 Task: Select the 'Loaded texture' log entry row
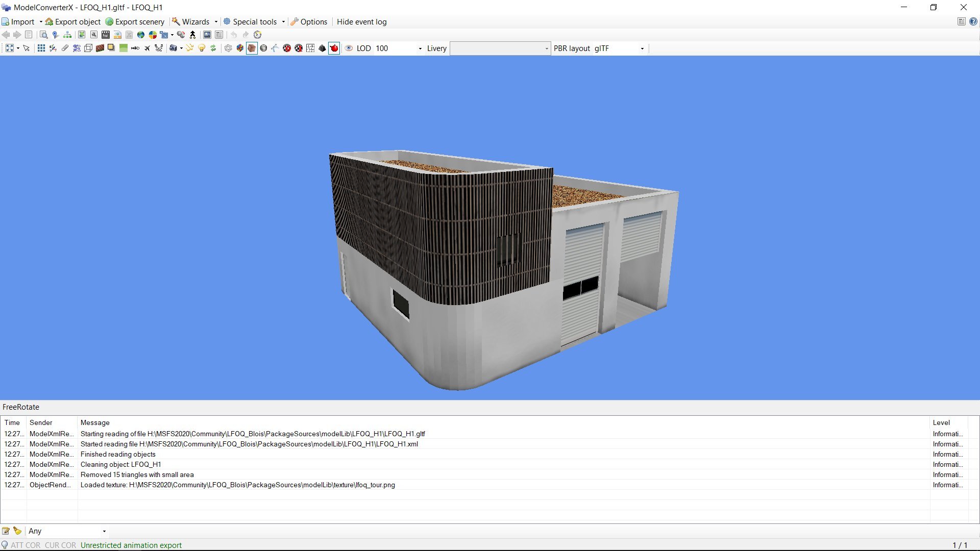coord(237,485)
